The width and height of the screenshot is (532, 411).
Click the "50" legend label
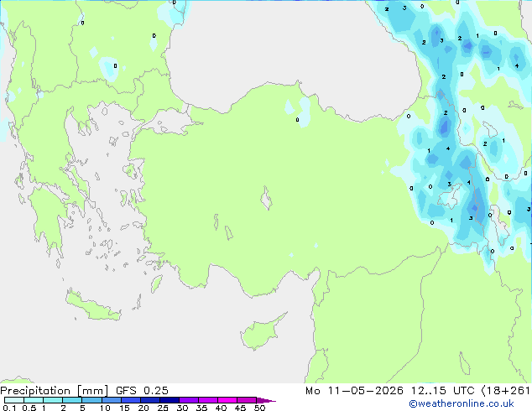[x=259, y=408]
